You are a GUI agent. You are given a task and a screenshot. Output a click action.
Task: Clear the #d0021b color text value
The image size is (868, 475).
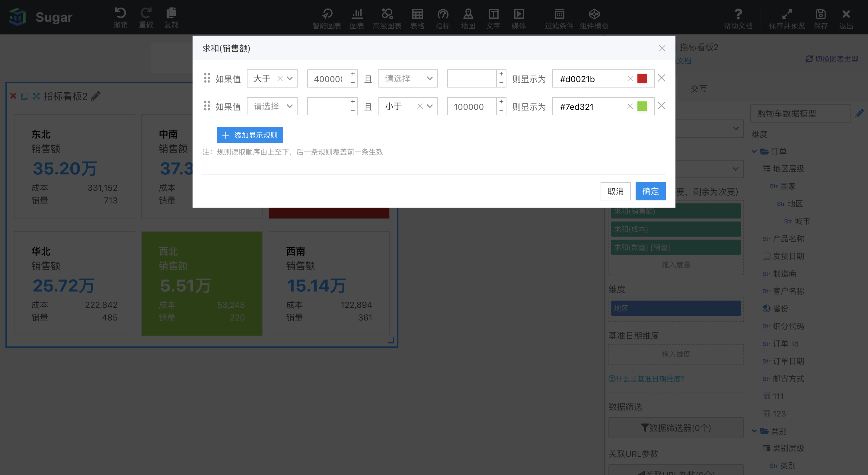[630, 78]
